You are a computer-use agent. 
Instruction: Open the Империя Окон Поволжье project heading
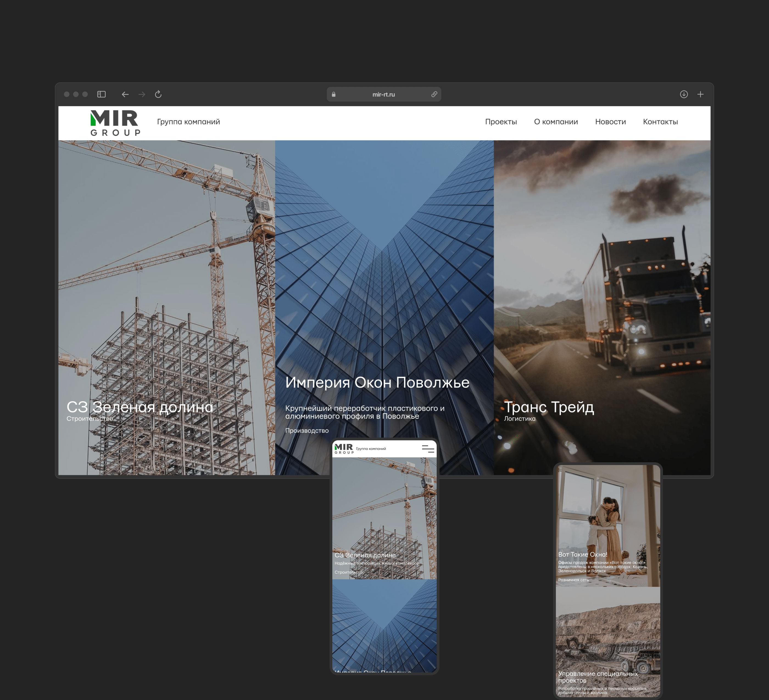377,382
